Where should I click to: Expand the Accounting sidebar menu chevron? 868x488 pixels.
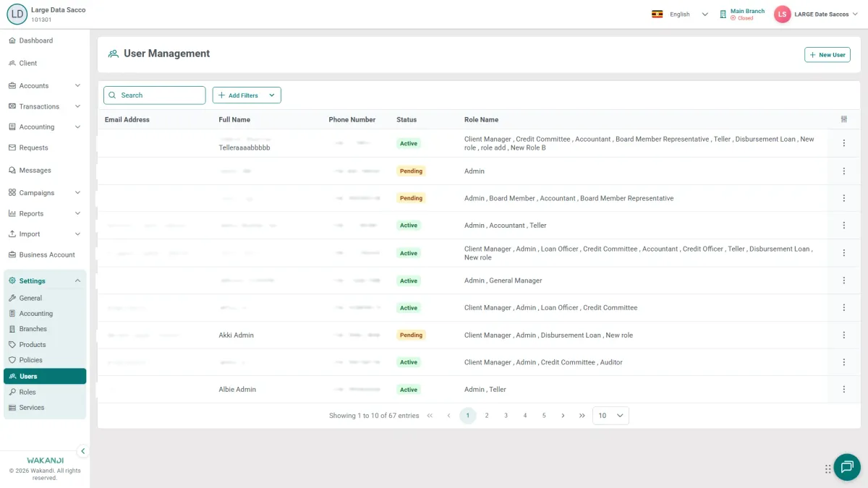click(x=77, y=127)
